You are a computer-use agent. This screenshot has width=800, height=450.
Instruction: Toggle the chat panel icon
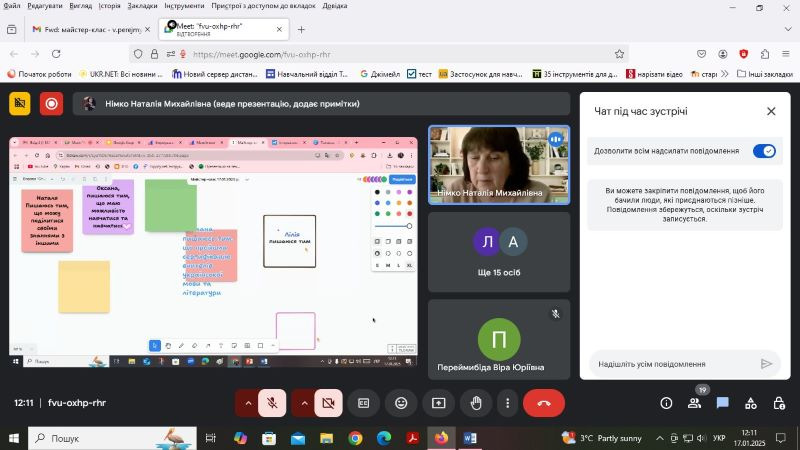pyautogui.click(x=722, y=403)
